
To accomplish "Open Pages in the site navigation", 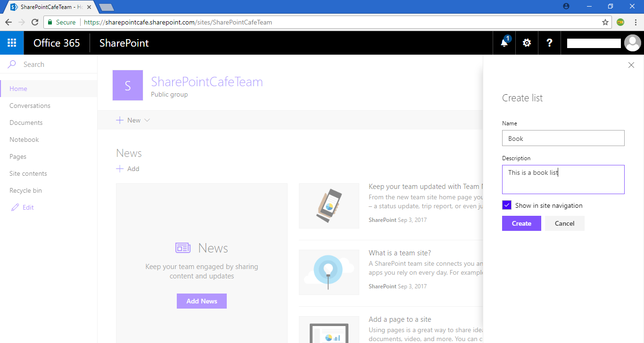I will 18,156.
